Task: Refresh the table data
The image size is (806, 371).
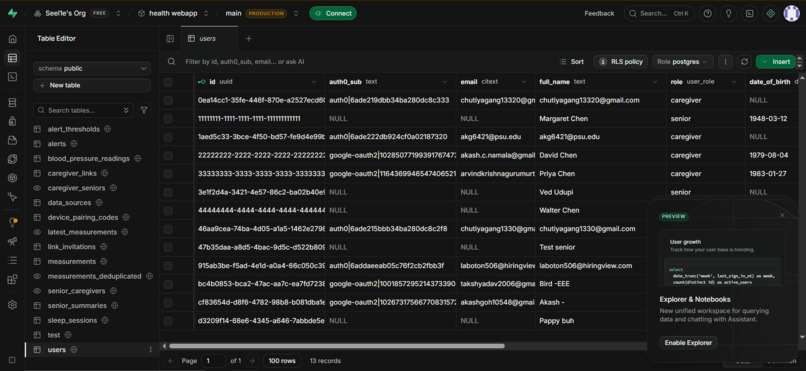Action: point(744,62)
